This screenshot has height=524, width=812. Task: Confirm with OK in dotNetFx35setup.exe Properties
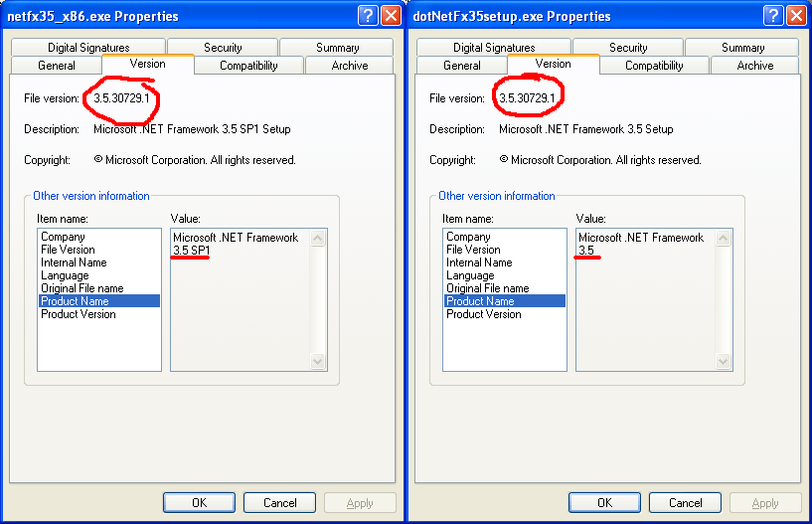(604, 503)
